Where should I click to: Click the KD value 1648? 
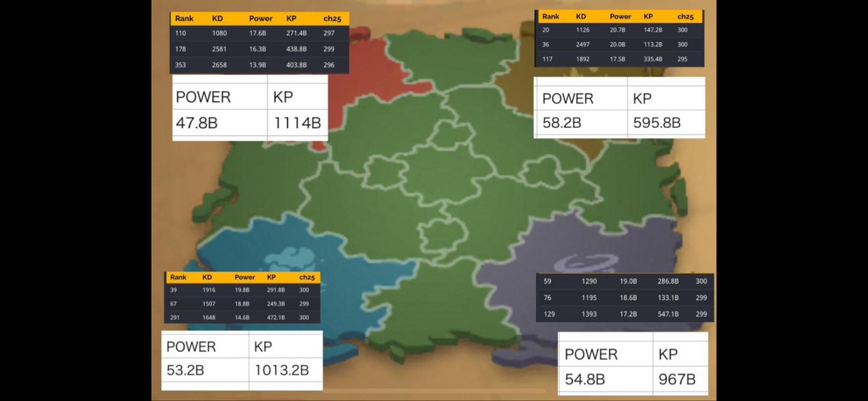point(209,316)
